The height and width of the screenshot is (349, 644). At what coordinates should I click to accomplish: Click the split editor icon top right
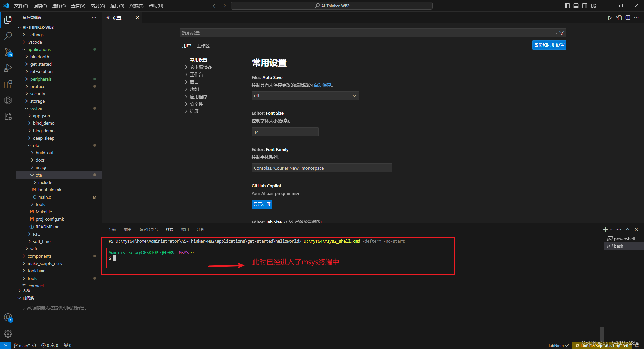pyautogui.click(x=628, y=18)
